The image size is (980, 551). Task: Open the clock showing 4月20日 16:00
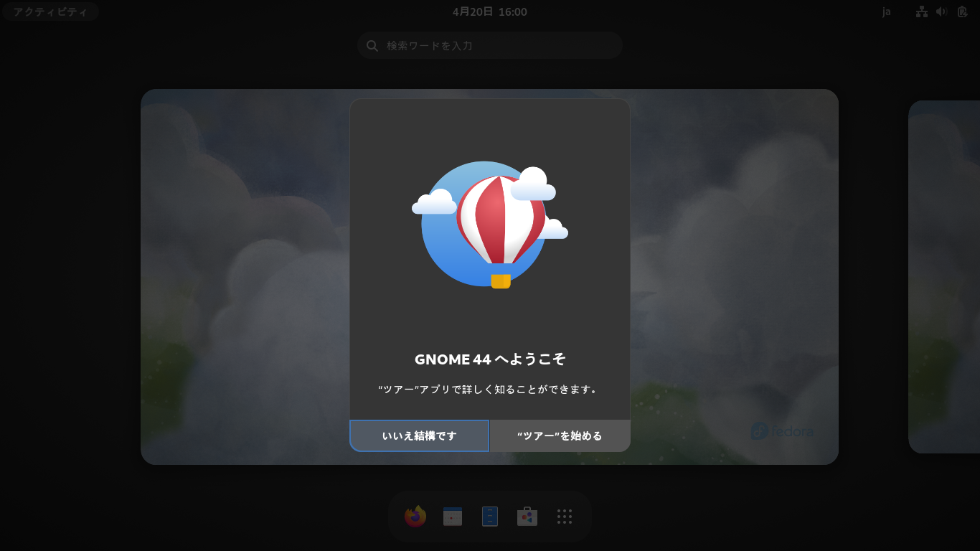point(490,11)
